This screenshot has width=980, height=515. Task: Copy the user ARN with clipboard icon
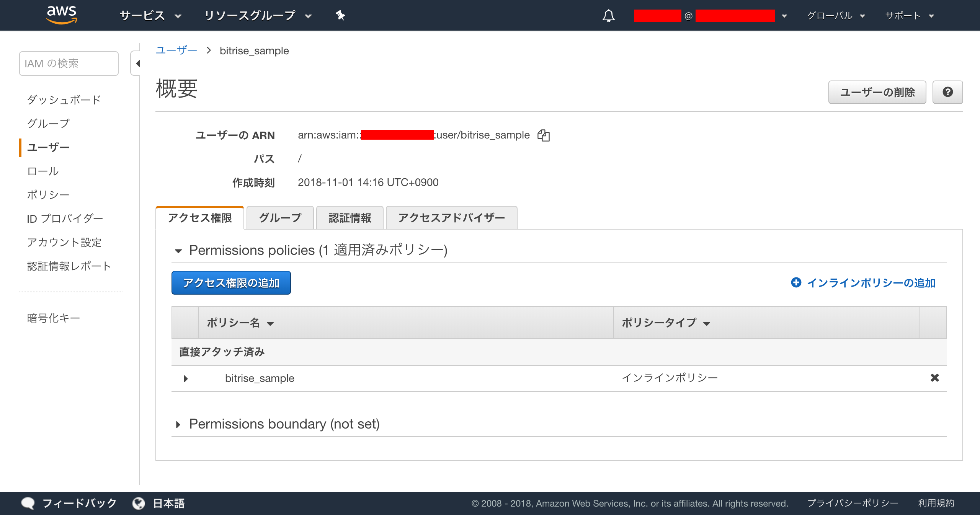tap(543, 135)
